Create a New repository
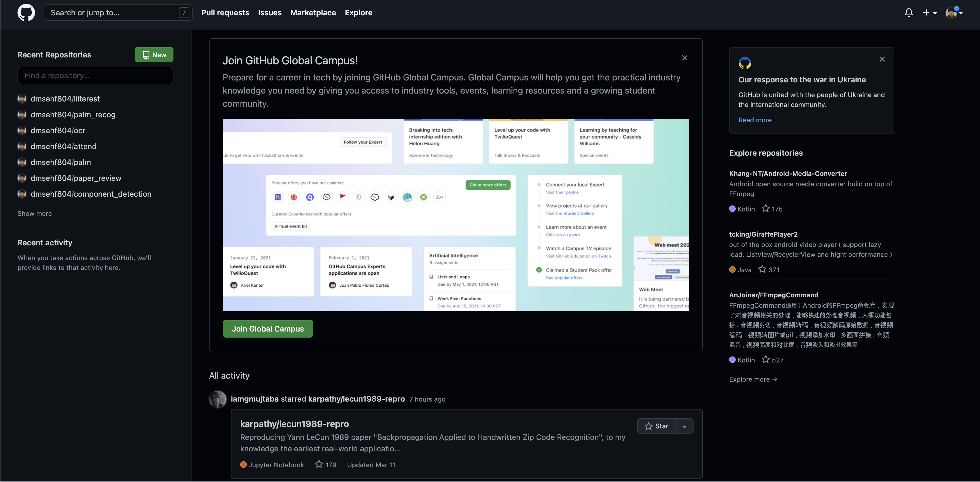This screenshot has height=482, width=980. [154, 55]
